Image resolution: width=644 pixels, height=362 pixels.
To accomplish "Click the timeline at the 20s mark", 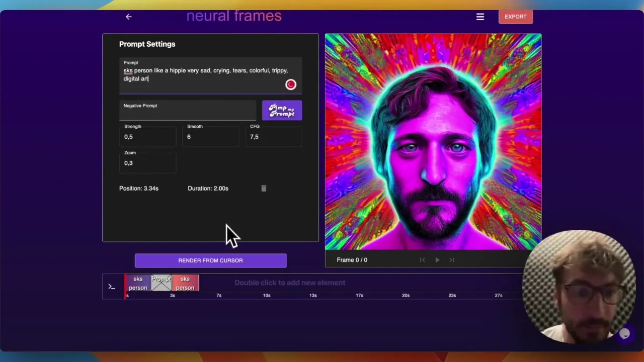I will (x=406, y=295).
